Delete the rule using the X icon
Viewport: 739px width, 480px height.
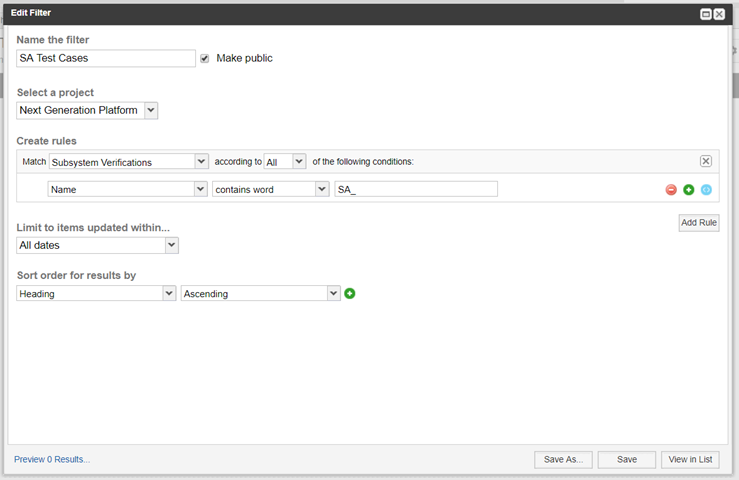coord(706,161)
